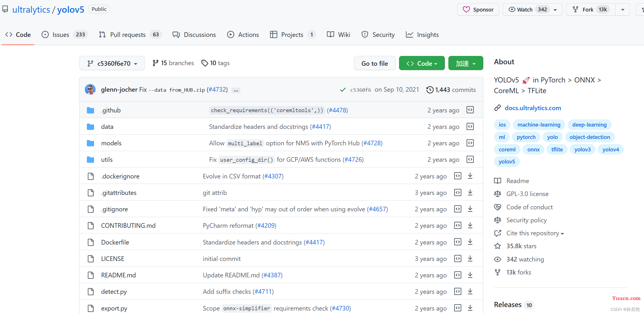
Task: Open code view icon for detect.py
Action: point(458,291)
